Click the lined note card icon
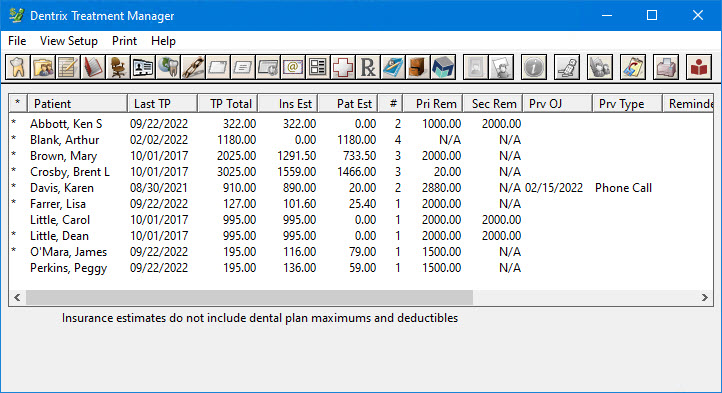Viewport: 722px width, 393px height. pos(242,68)
